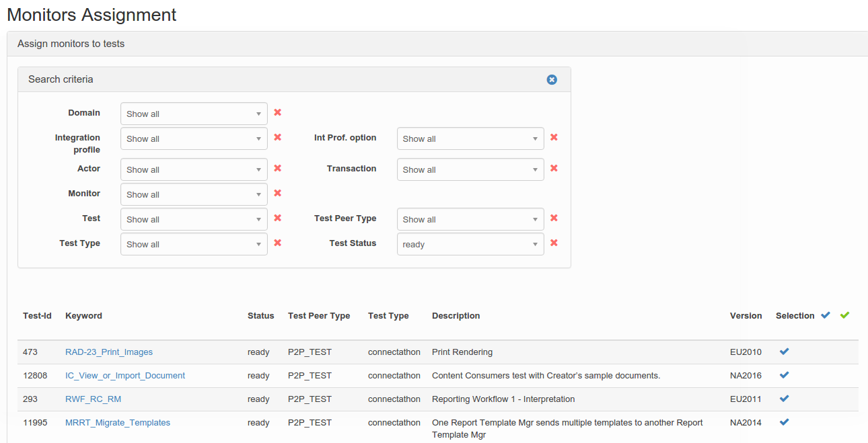This screenshot has height=443, width=868.
Task: Reset the Transaction filter using red X
Action: [x=554, y=169]
